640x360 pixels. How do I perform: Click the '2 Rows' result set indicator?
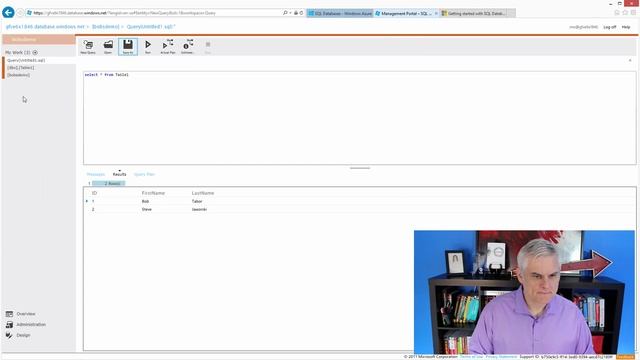tap(109, 184)
